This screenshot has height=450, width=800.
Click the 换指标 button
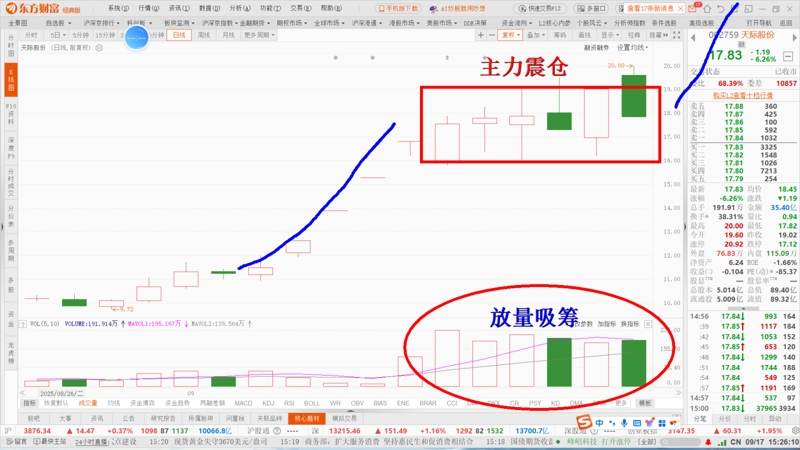pos(630,324)
